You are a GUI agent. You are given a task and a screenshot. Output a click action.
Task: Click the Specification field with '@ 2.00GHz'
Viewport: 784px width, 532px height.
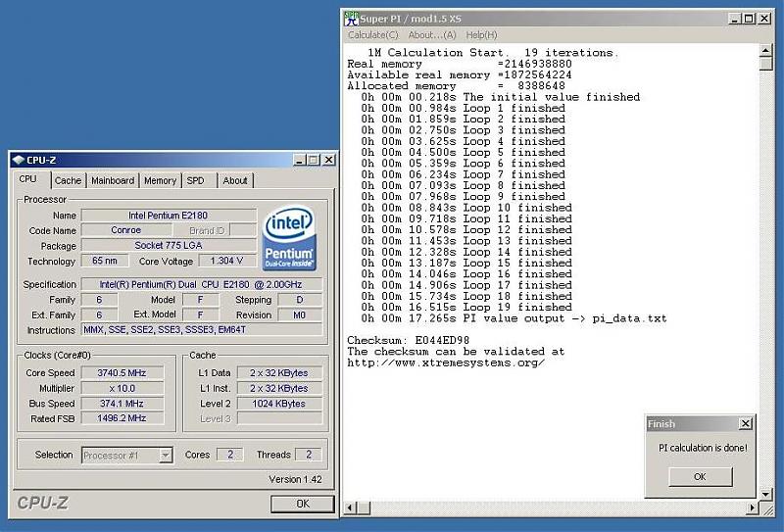[x=201, y=284]
